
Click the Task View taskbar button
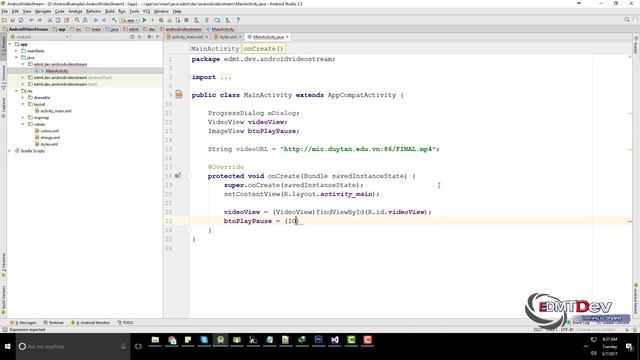[138, 347]
